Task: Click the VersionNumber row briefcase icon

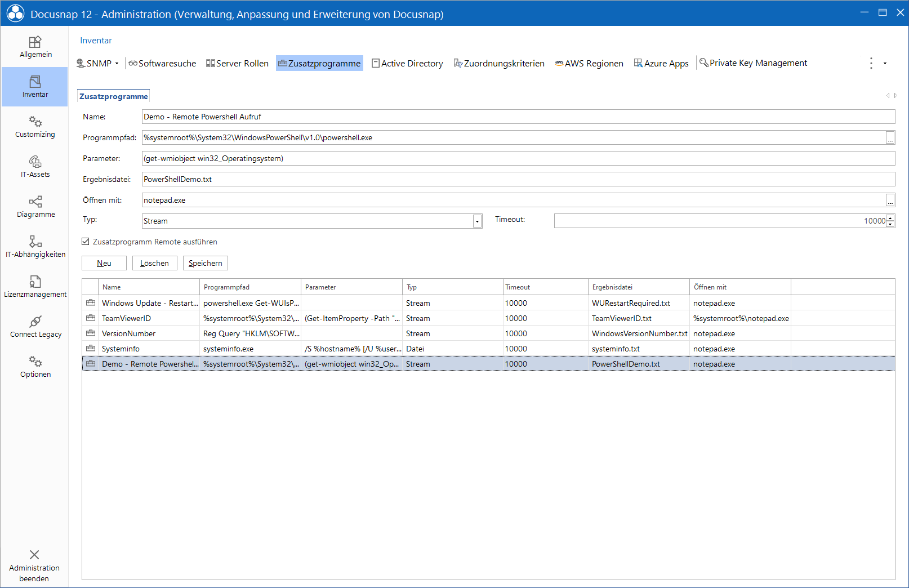Action: [x=90, y=333]
